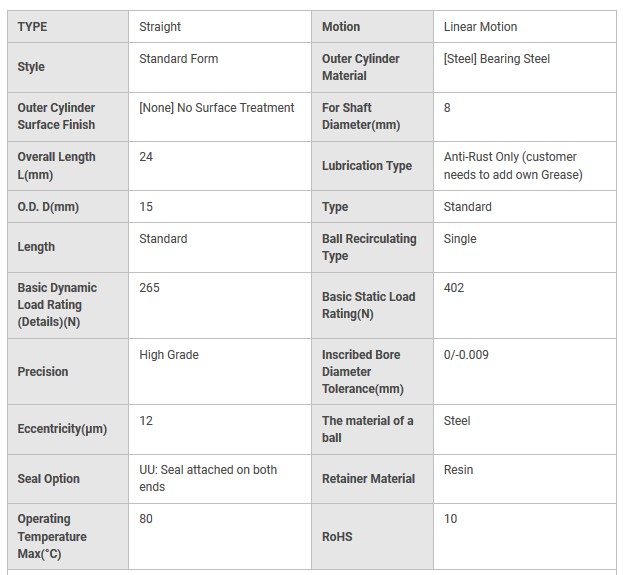
Task: Click the O.D. D(mm) label
Action: (x=48, y=207)
